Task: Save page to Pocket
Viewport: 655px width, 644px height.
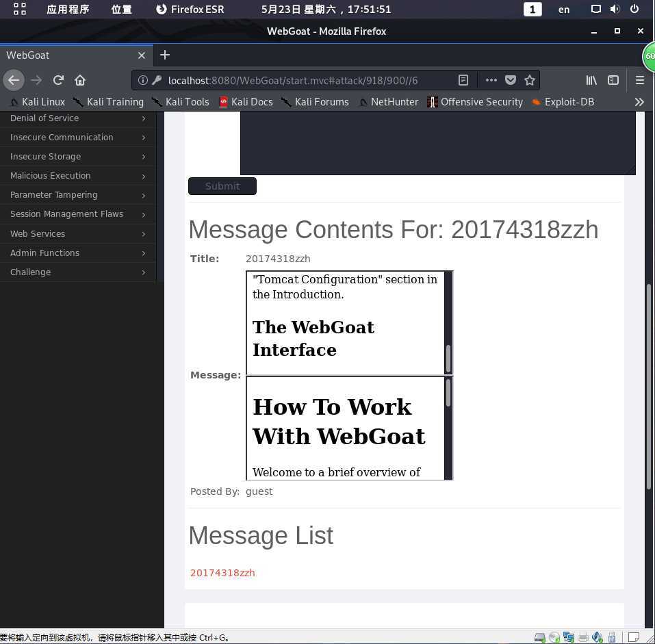Action: 511,80
